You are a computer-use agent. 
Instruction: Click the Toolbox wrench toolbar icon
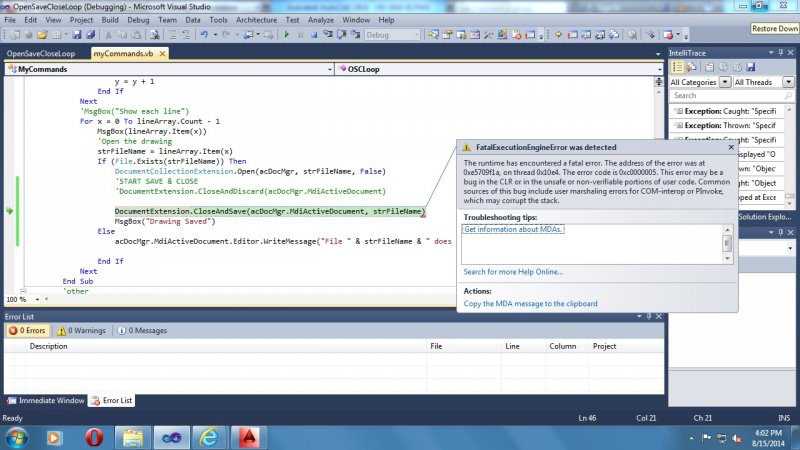(488, 35)
